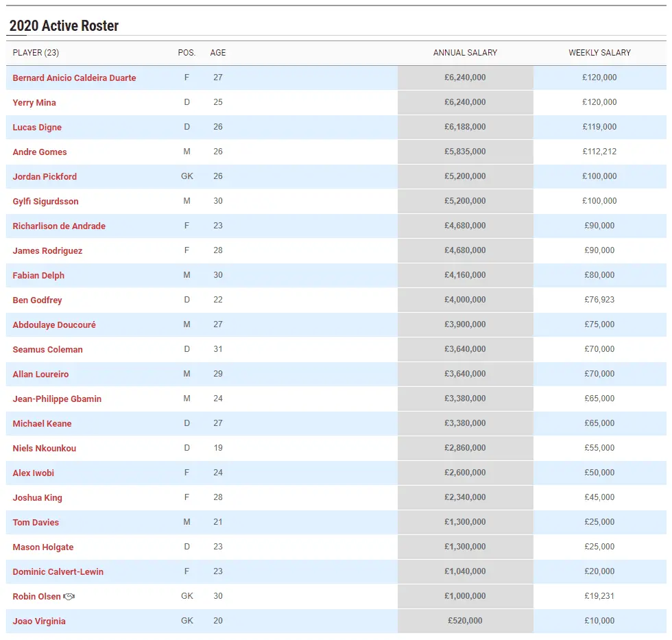Open James Rodriguez's profile
Screen dimensions: 672x640
click(x=47, y=251)
